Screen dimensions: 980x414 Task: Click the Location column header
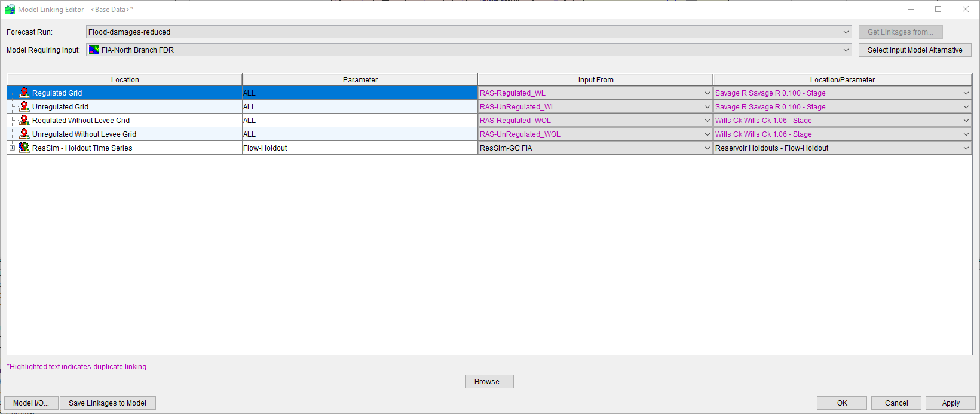[x=124, y=79]
